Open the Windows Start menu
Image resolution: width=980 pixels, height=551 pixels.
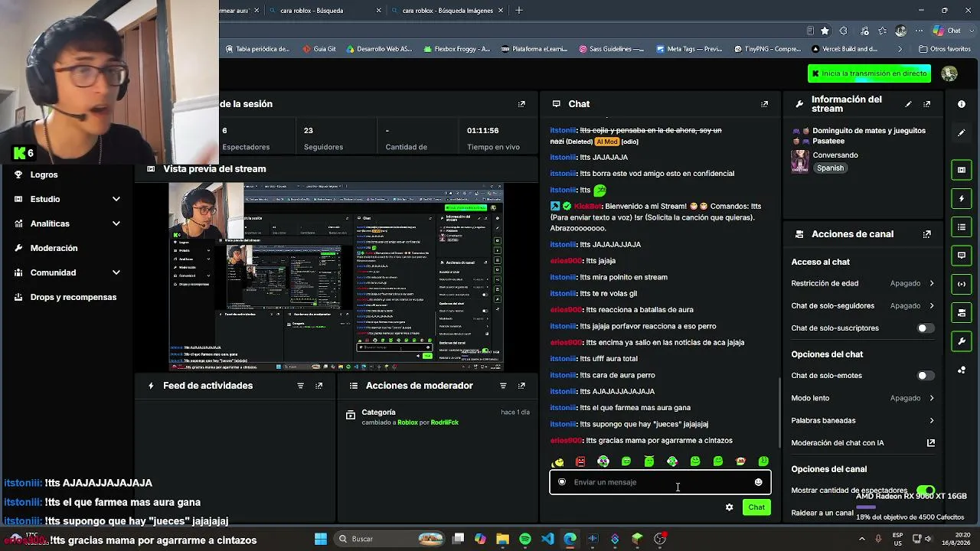[x=321, y=539]
